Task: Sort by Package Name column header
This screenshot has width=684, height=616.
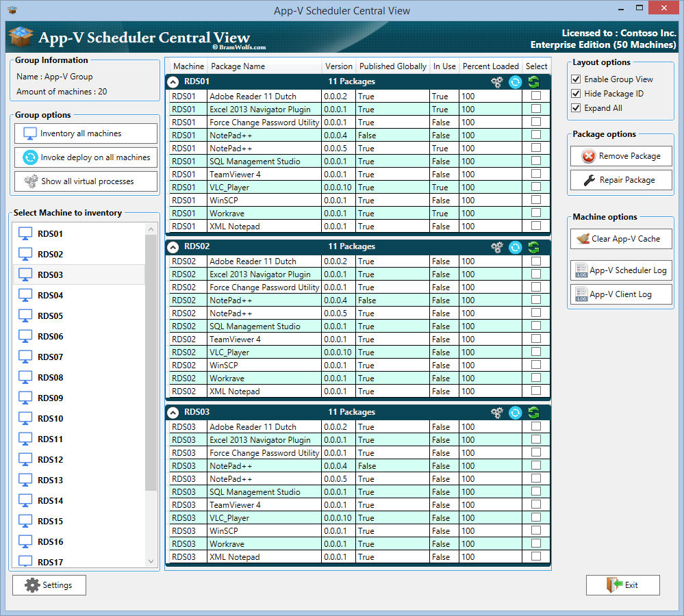Action: pyautogui.click(x=238, y=66)
